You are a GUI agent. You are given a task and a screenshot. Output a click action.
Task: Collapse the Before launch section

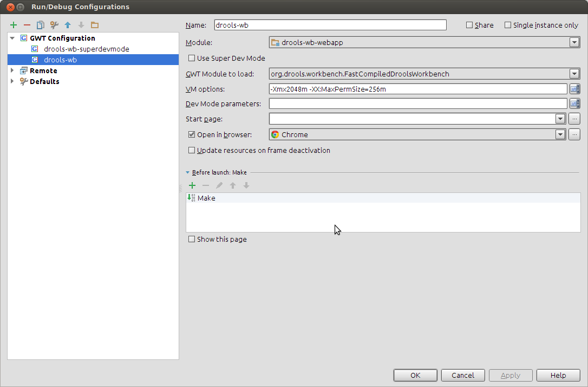pyautogui.click(x=188, y=172)
